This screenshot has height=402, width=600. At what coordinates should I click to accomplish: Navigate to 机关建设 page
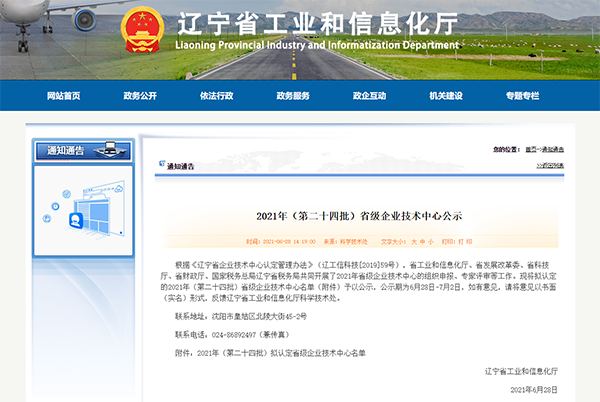(446, 96)
